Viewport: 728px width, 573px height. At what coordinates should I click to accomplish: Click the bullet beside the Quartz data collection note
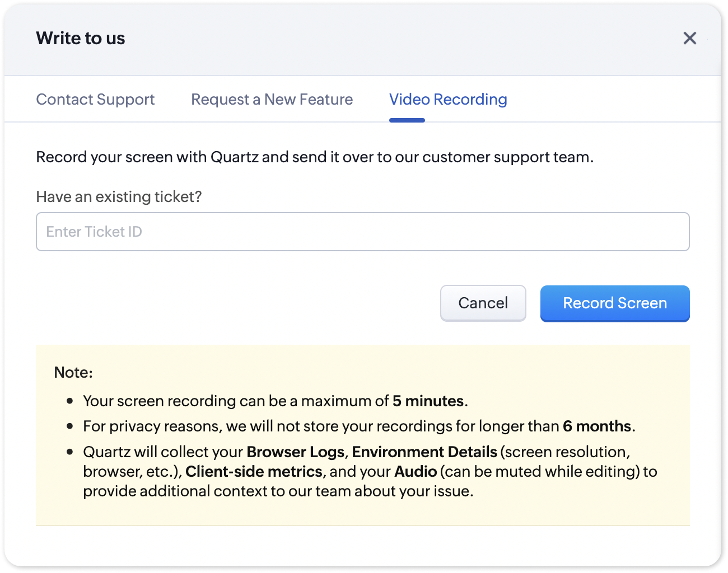click(70, 452)
